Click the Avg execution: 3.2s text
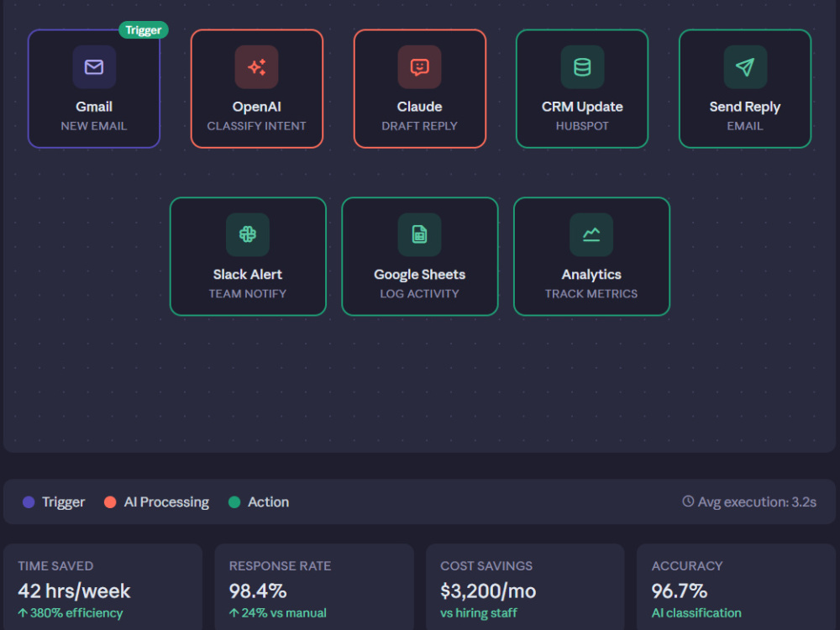The height and width of the screenshot is (630, 840). [x=757, y=502]
